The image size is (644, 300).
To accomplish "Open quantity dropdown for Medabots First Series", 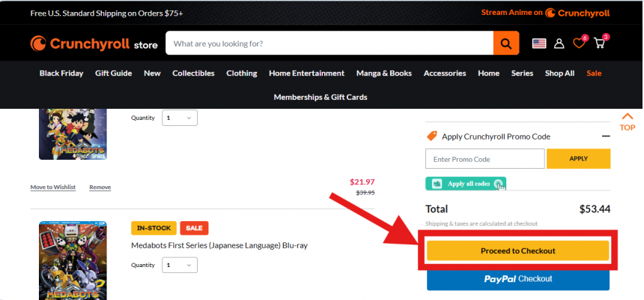I will click(180, 265).
